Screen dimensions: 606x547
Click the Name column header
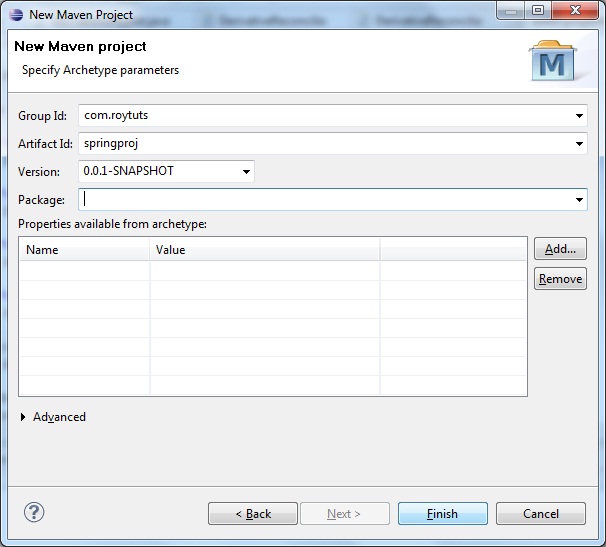coord(85,250)
